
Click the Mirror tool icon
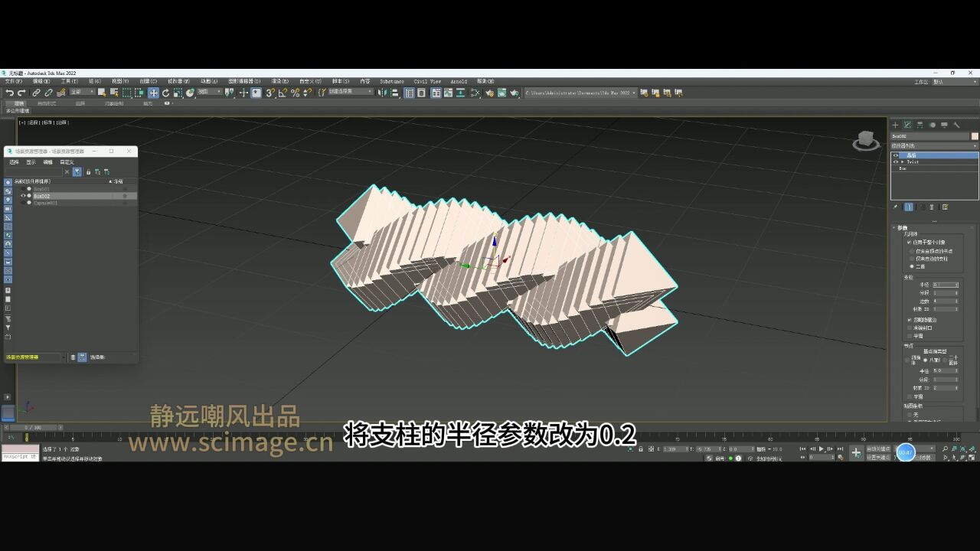(x=381, y=93)
